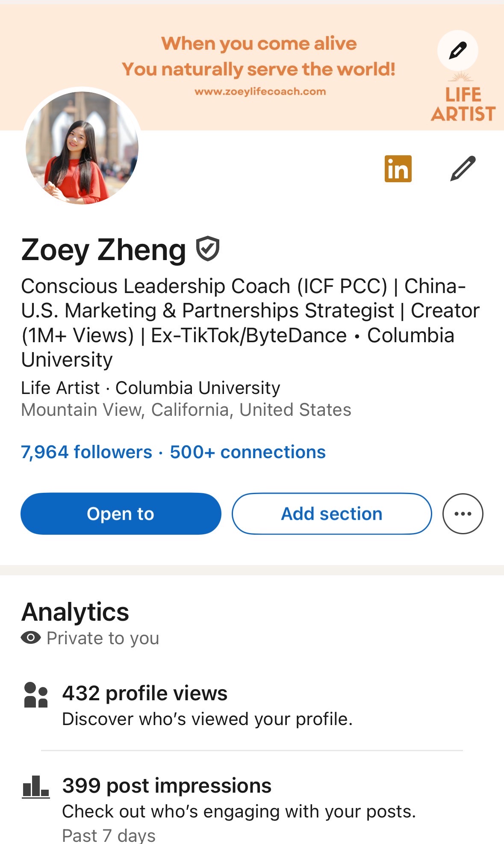Open the three-dot more options button
Image resolution: width=504 pixels, height=844 pixels.
[x=463, y=513]
